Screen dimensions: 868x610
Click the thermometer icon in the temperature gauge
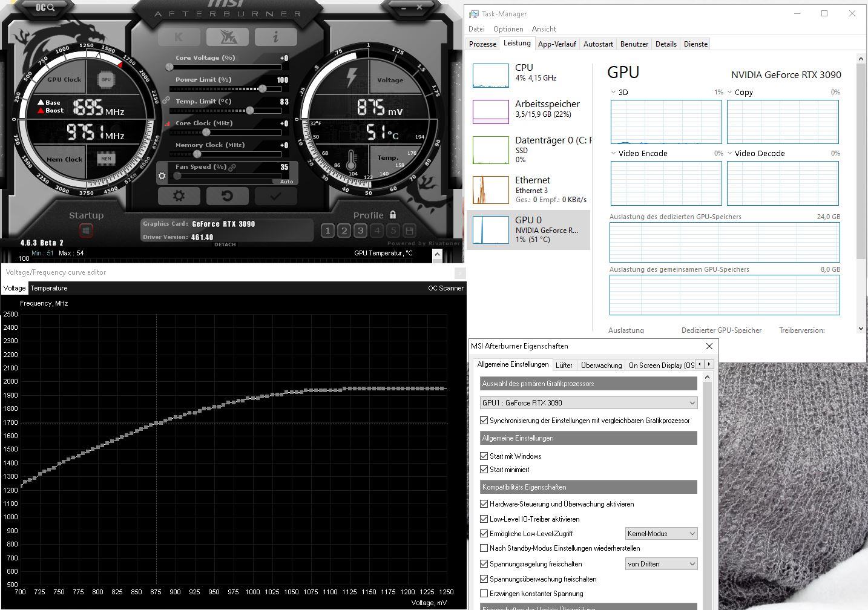click(x=350, y=159)
